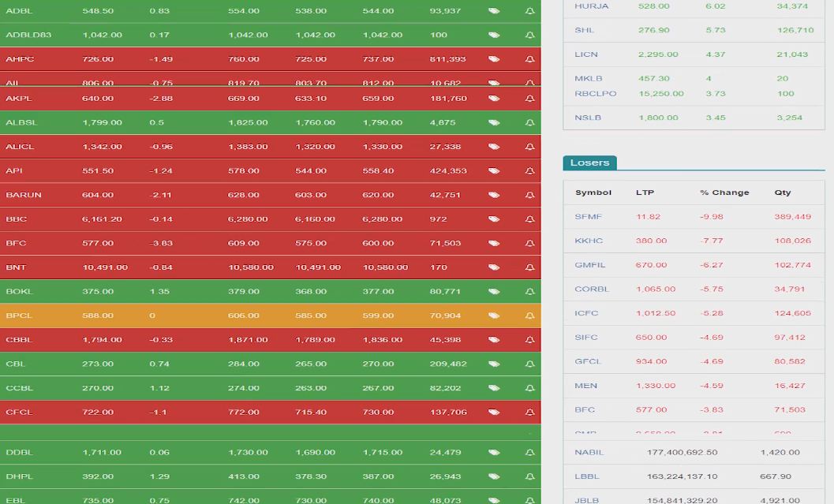Viewport: 834px width, 504px height.
Task: Click the NSLB symbol in gainers list
Action: pyautogui.click(x=588, y=118)
